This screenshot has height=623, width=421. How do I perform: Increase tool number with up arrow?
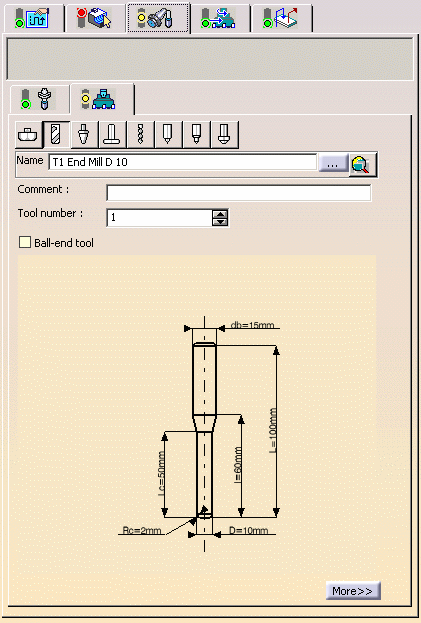click(220, 214)
